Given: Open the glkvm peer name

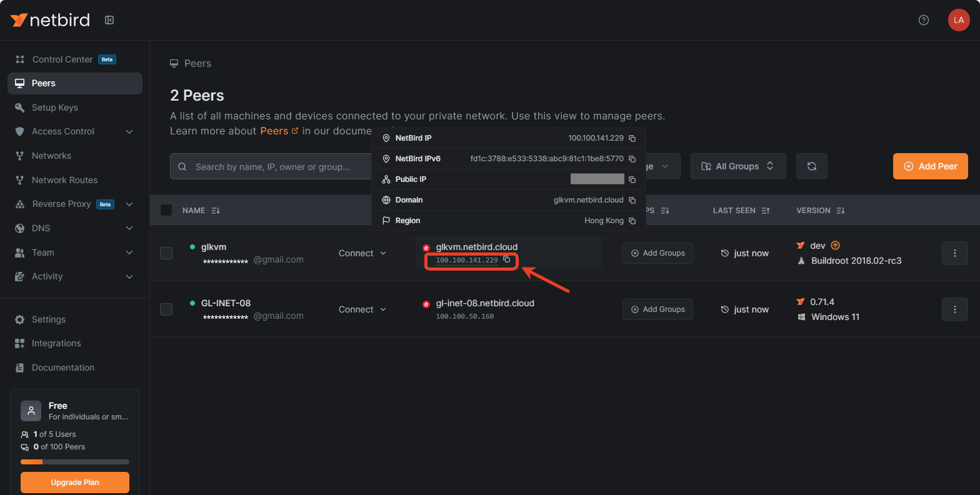Looking at the screenshot, I should (x=214, y=247).
